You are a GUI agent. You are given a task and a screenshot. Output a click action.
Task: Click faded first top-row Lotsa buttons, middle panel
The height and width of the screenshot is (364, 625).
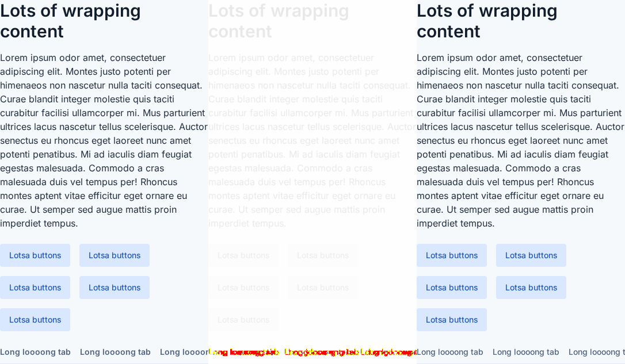(243, 255)
